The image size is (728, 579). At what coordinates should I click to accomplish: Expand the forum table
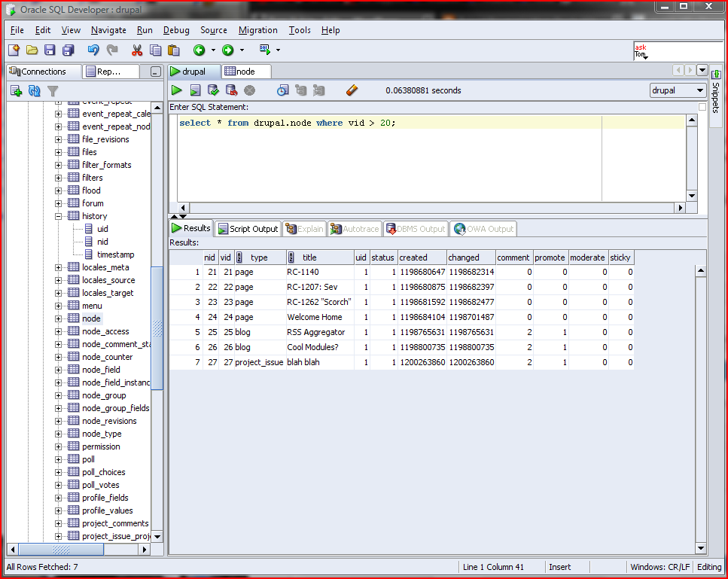[x=58, y=203]
